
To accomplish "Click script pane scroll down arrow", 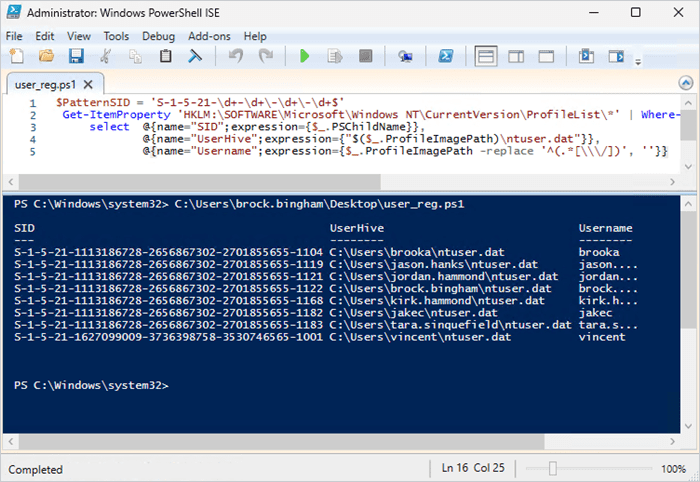I will point(688,166).
